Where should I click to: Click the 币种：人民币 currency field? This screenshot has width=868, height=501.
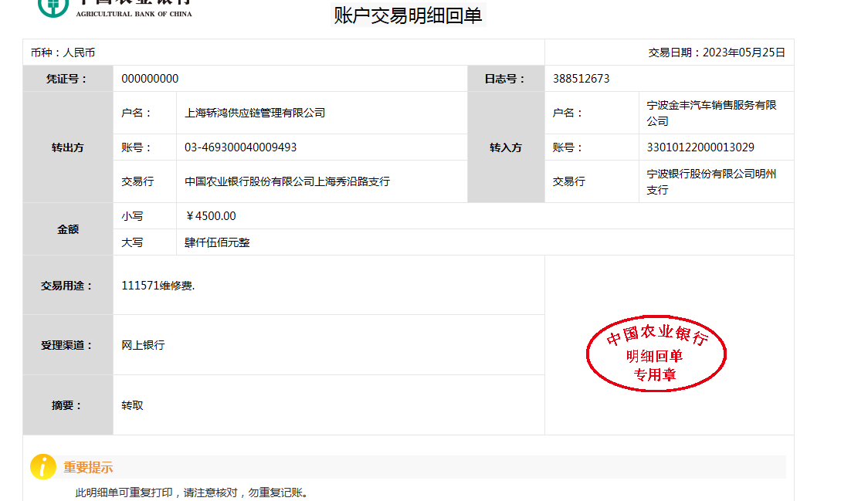63,52
